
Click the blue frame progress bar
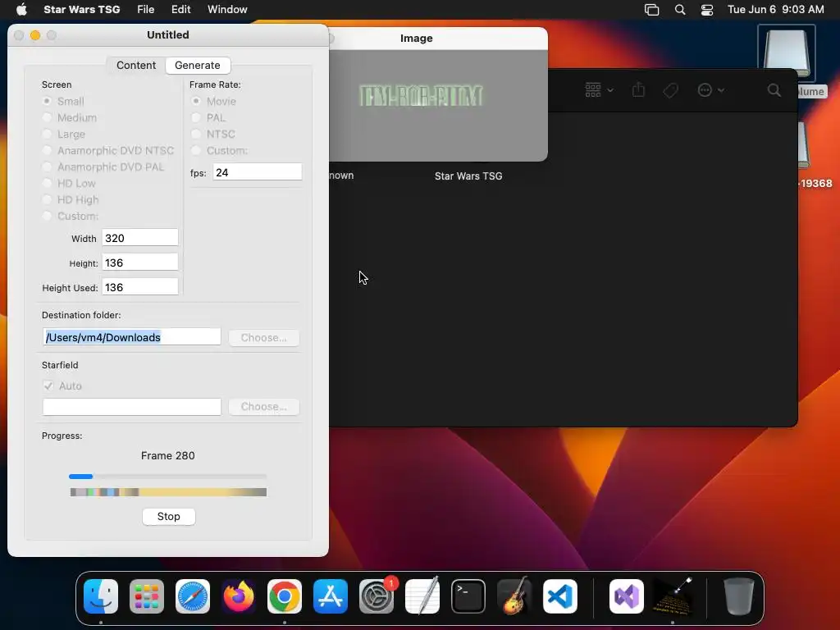coord(167,477)
